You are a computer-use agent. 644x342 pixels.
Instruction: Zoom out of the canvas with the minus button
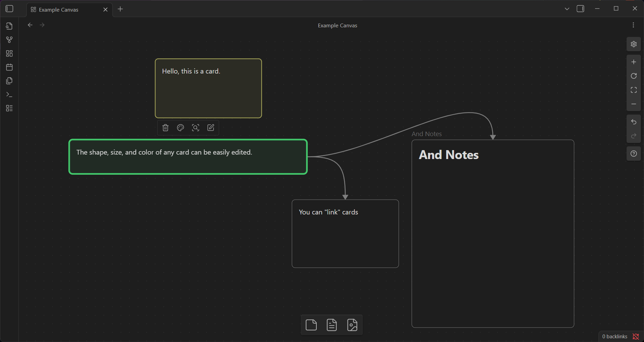[x=633, y=104]
